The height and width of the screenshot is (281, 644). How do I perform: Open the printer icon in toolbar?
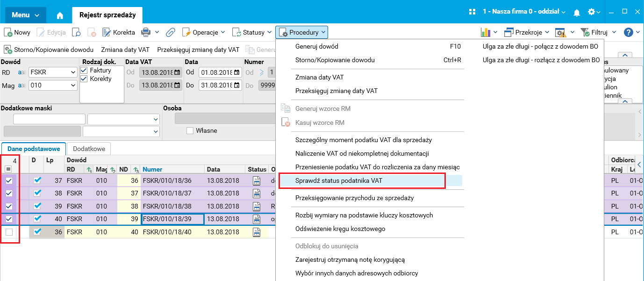pos(146,32)
